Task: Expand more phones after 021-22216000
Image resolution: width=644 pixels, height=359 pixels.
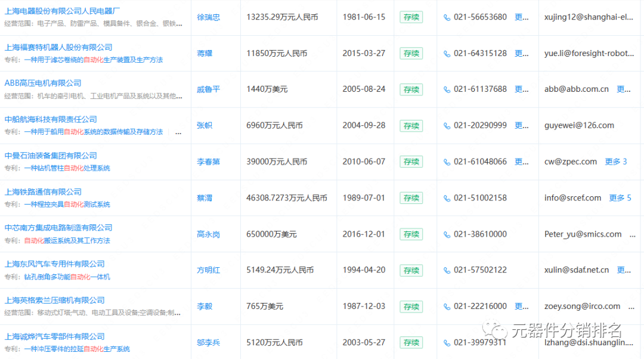Action: pos(522,307)
